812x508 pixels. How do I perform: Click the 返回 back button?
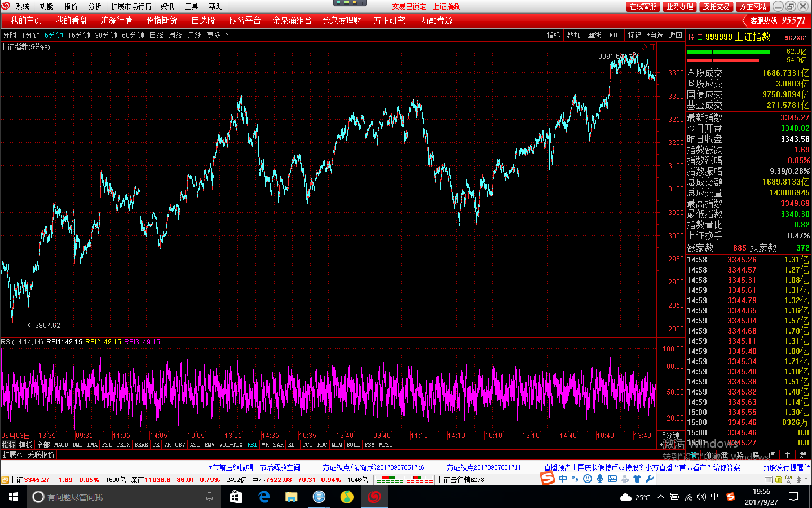pos(676,35)
